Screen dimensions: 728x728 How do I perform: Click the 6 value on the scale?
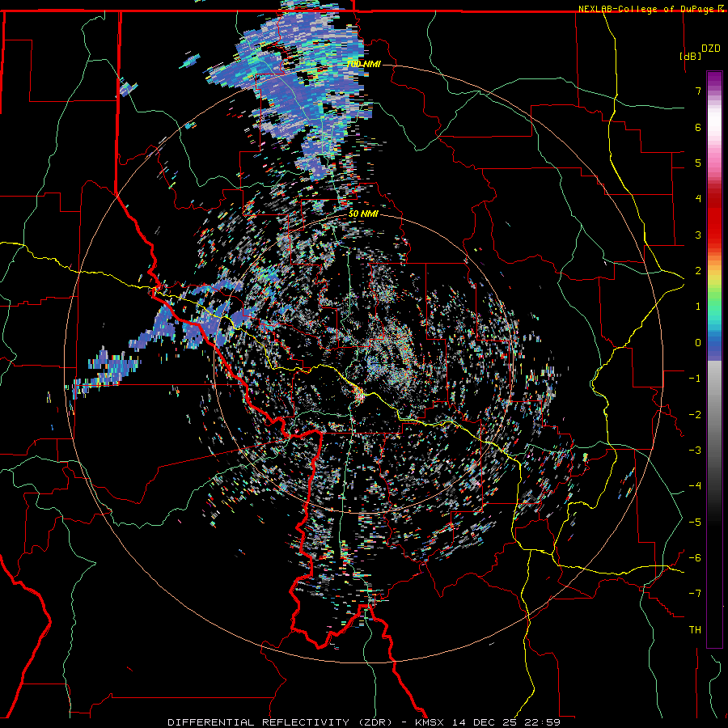point(698,127)
